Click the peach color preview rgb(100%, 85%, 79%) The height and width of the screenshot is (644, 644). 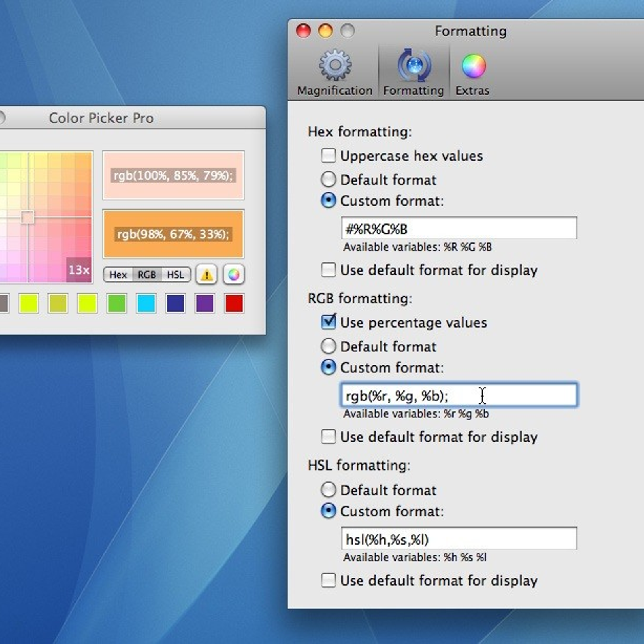click(x=173, y=175)
